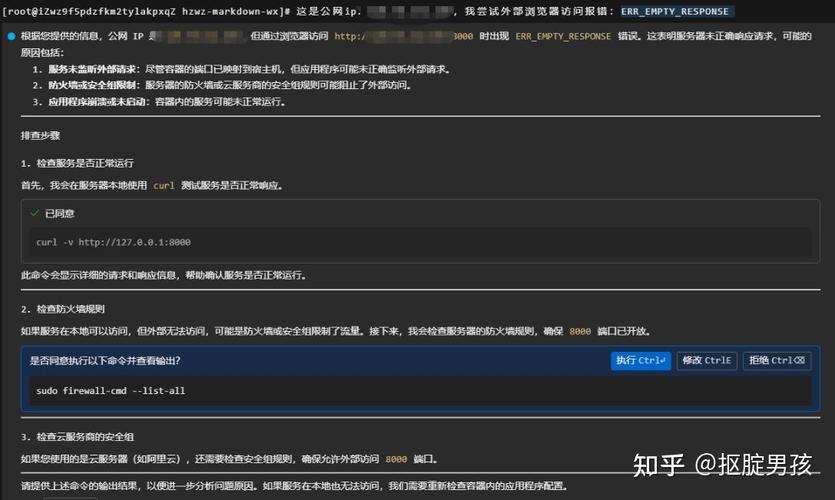This screenshot has width=835, height=500.
Task: Click the 防火墙或安全组限制 list item
Action: [x=222, y=85]
